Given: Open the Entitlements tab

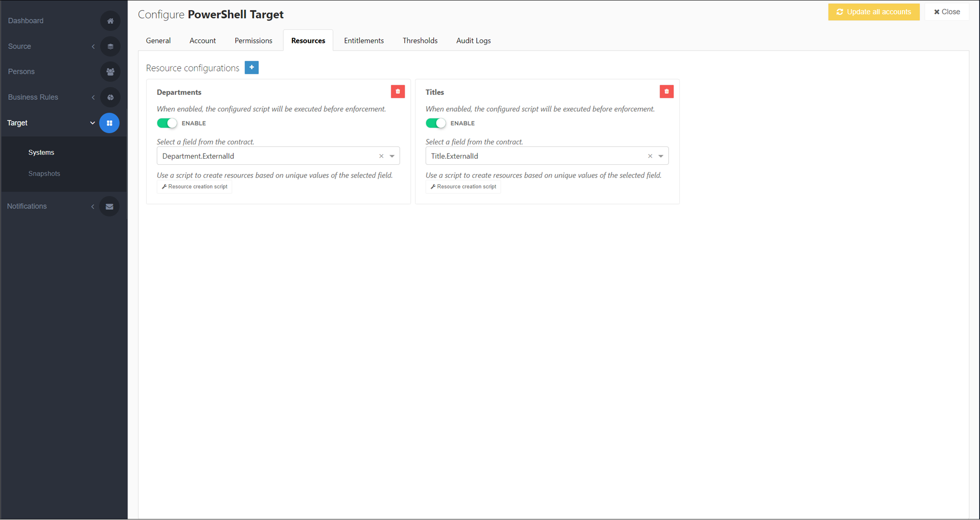Looking at the screenshot, I should [x=364, y=41].
